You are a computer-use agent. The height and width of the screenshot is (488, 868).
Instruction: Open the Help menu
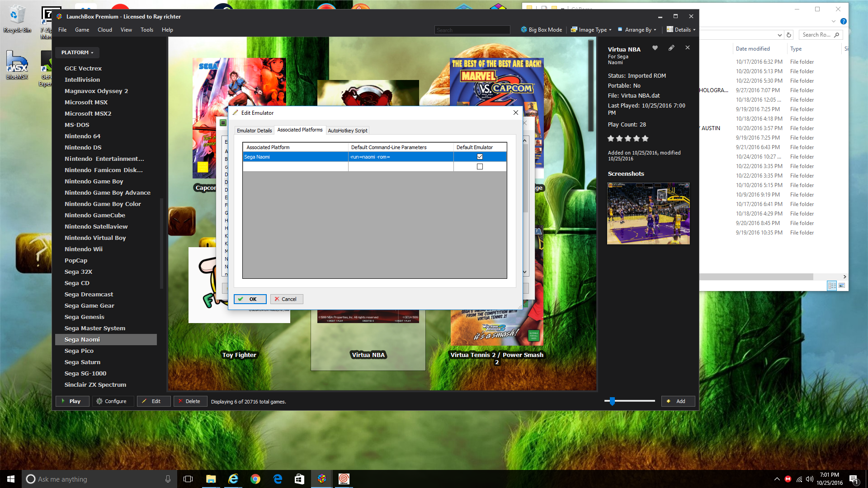pyautogui.click(x=167, y=30)
